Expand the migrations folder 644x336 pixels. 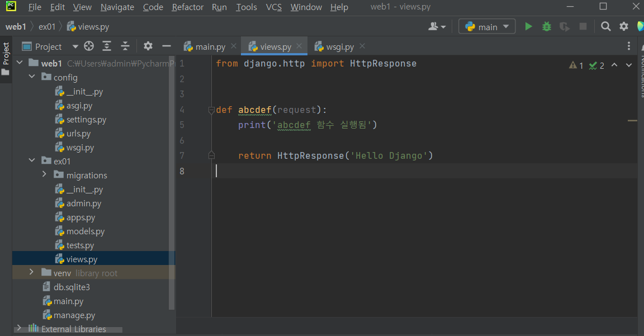[44, 174]
